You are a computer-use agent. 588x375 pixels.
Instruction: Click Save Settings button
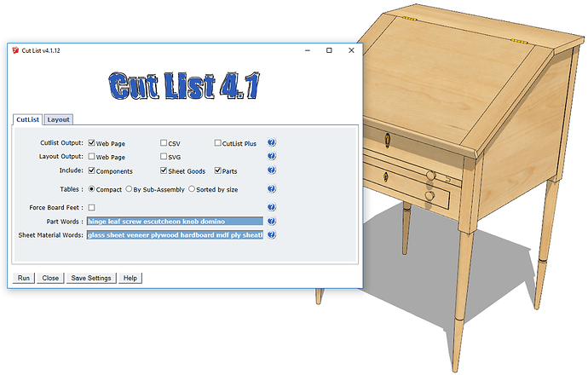pos(91,278)
